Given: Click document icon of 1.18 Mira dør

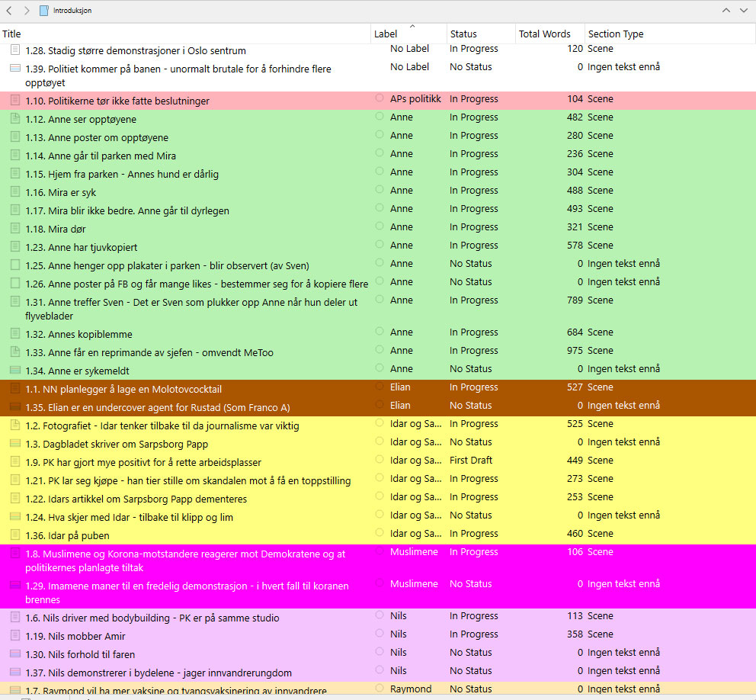Looking at the screenshot, I should click(x=15, y=228).
